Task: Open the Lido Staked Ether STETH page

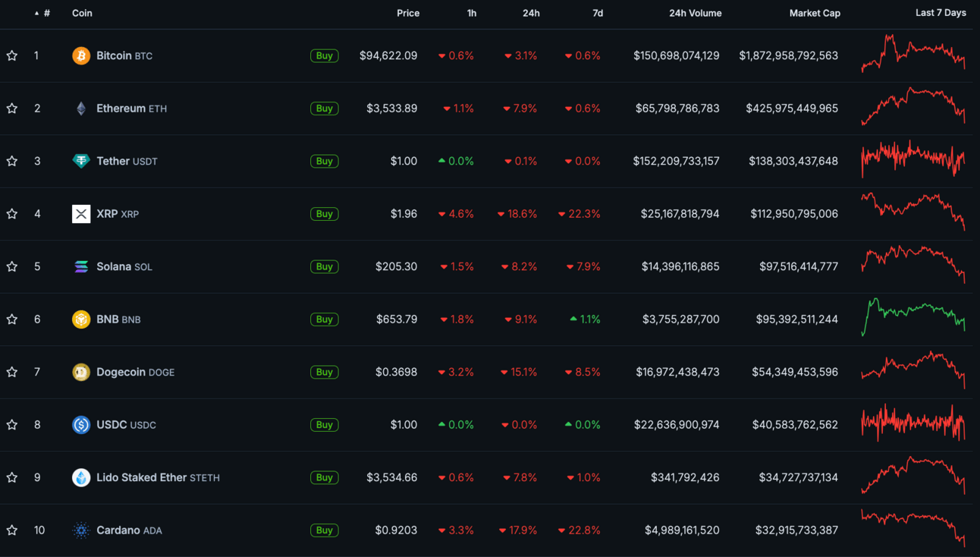Action: tap(158, 477)
